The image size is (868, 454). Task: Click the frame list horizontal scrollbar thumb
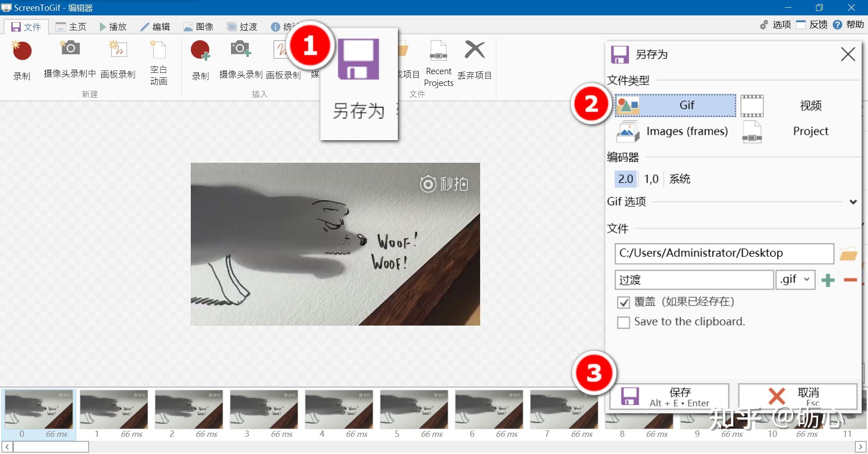coord(51,447)
